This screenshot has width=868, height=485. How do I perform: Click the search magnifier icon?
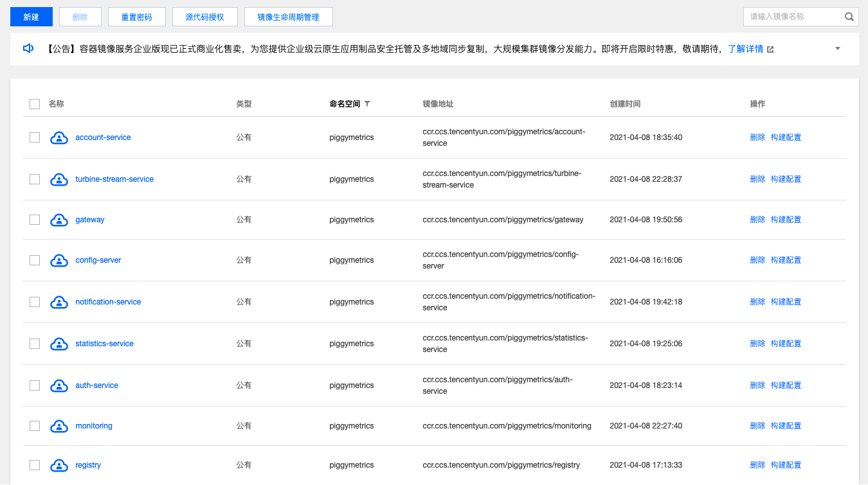pos(849,17)
